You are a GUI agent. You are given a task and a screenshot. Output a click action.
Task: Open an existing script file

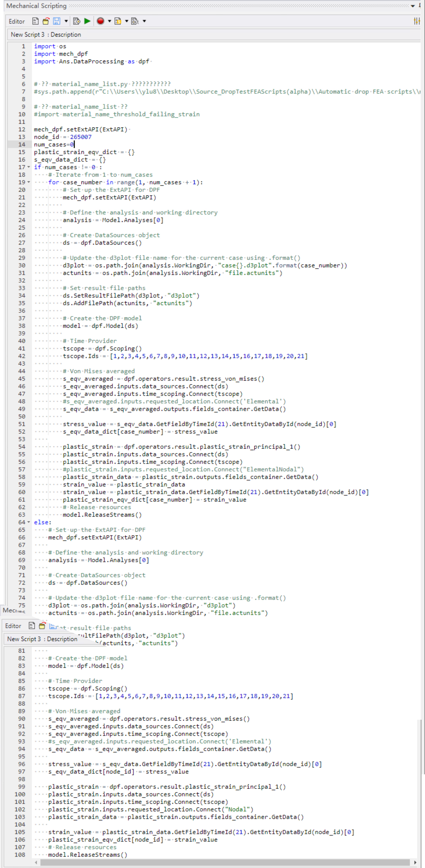click(x=46, y=21)
